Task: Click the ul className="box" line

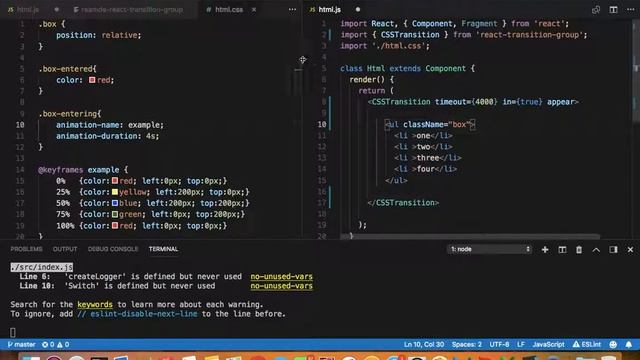Action: 430,124
